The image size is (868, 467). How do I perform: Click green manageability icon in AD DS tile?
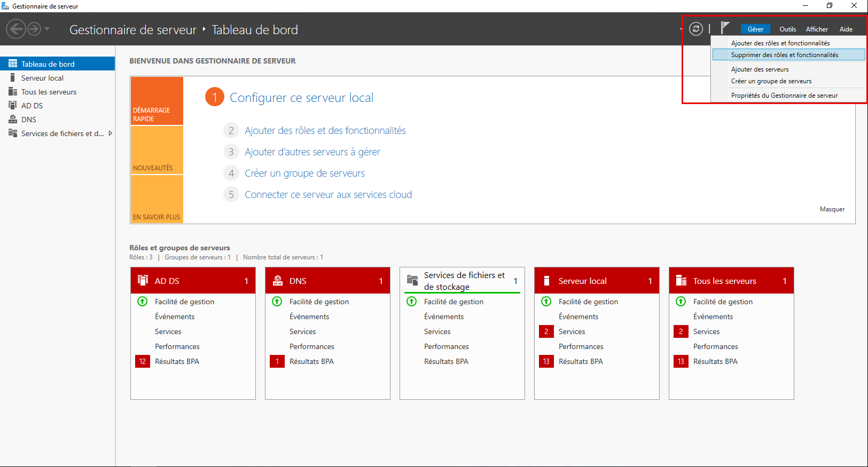tap(143, 302)
